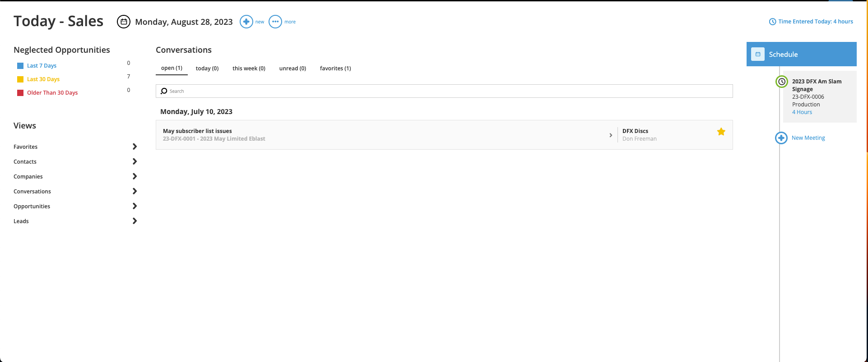Image resolution: width=868 pixels, height=362 pixels.
Task: Click the green clock icon in schedule timeline
Action: point(782,82)
